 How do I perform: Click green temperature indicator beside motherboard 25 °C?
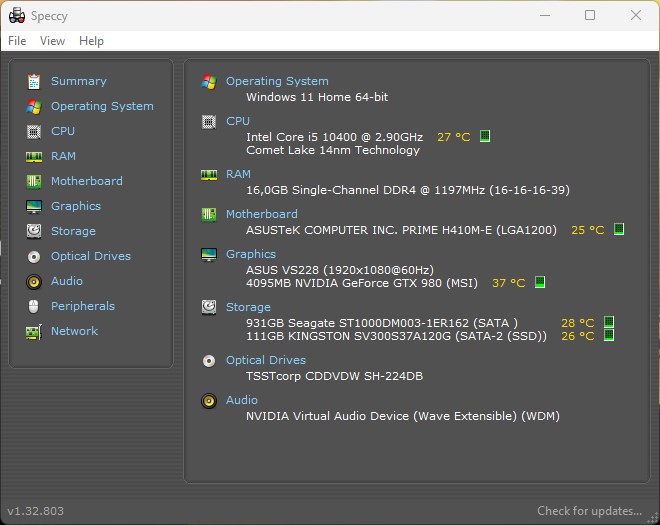point(619,229)
